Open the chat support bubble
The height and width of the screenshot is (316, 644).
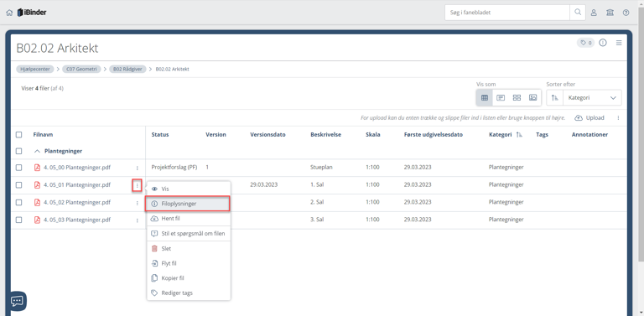[17, 301]
